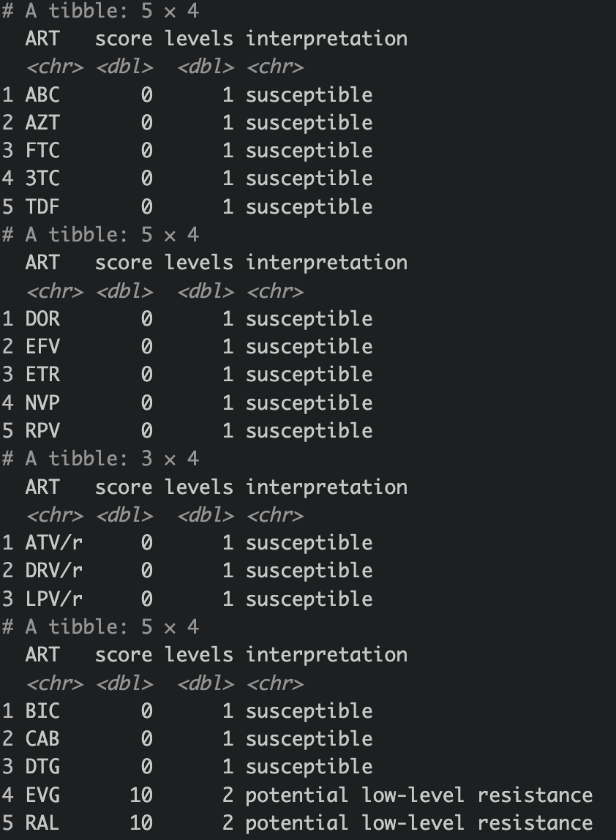Click the LPV/r drug entry
The width and height of the screenshot is (616, 840).
pyautogui.click(x=54, y=599)
